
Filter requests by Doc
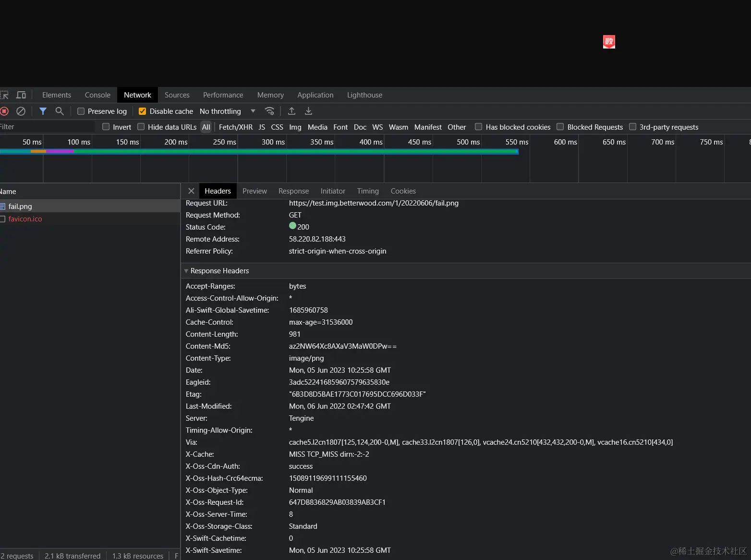click(360, 127)
